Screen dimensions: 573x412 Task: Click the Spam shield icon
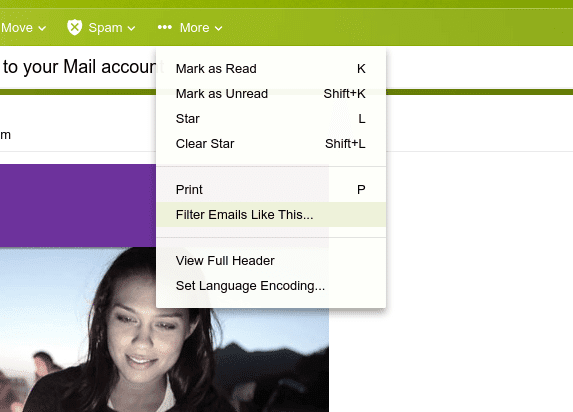pyautogui.click(x=75, y=27)
